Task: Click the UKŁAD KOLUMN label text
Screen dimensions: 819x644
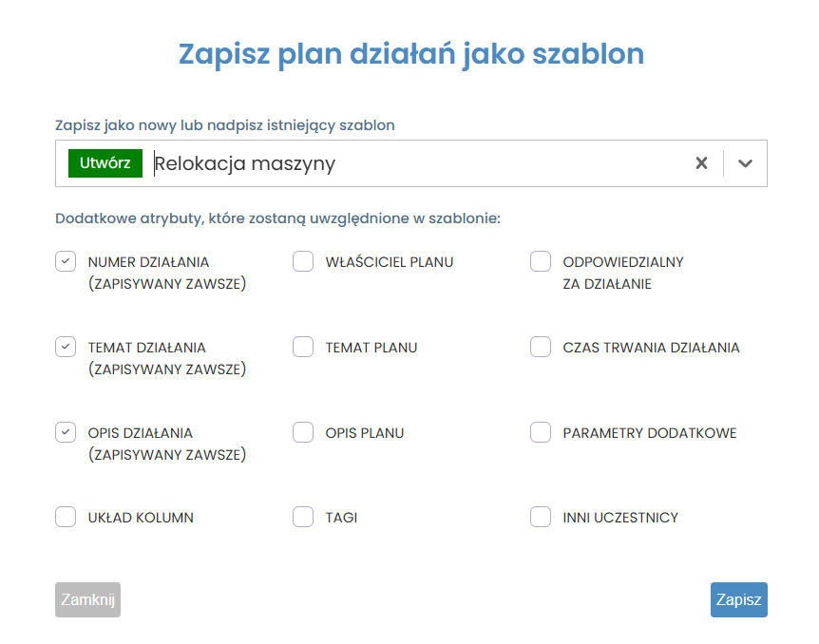Action: 141,519
